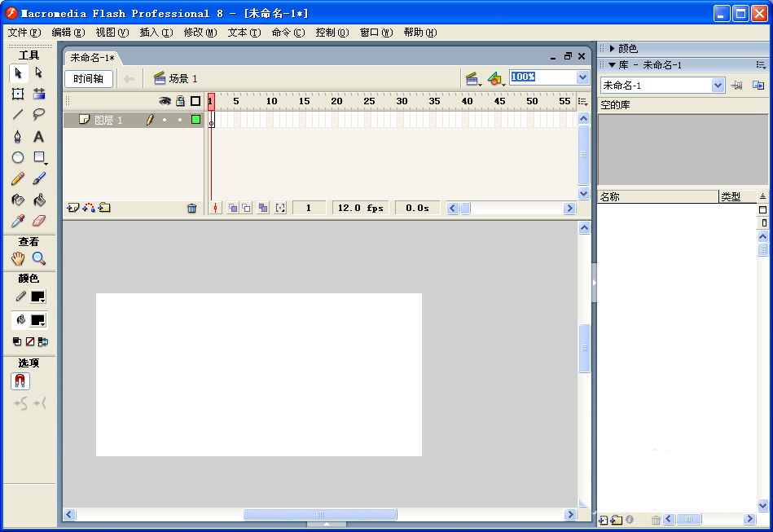
Task: Open the fill color swatch
Action: (38, 320)
